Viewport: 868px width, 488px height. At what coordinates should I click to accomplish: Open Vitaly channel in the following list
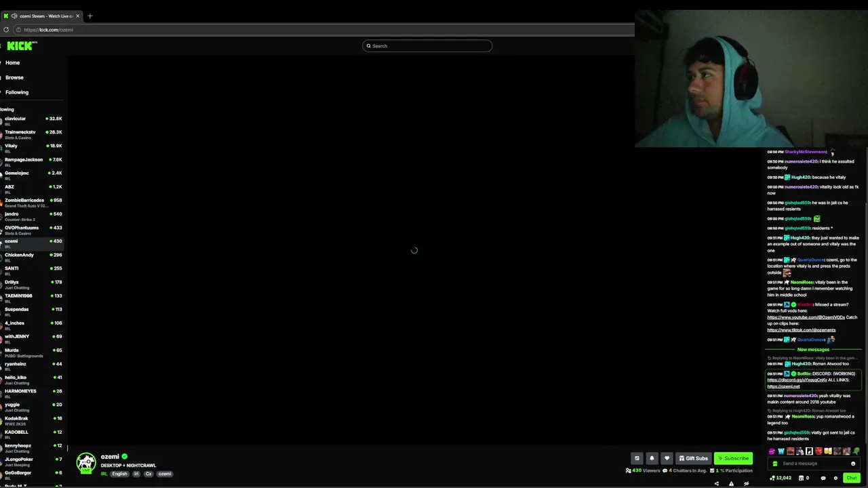[33, 148]
